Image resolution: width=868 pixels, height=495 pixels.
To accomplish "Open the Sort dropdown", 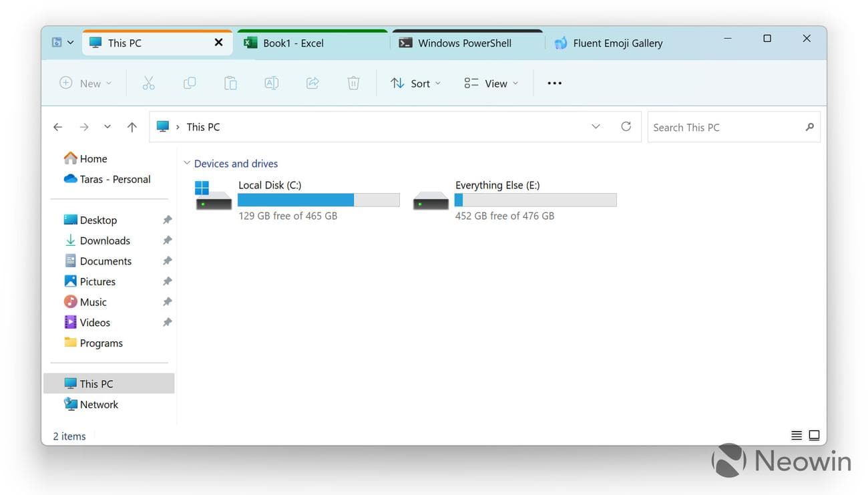I will coord(415,83).
